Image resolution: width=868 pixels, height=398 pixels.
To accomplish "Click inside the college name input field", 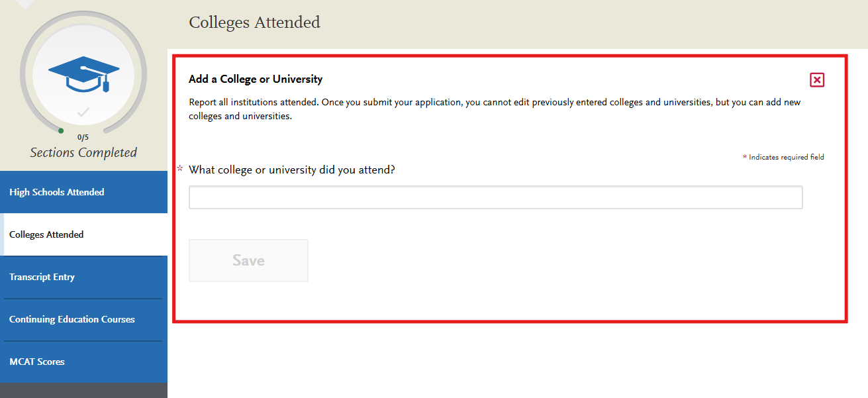I will point(495,197).
